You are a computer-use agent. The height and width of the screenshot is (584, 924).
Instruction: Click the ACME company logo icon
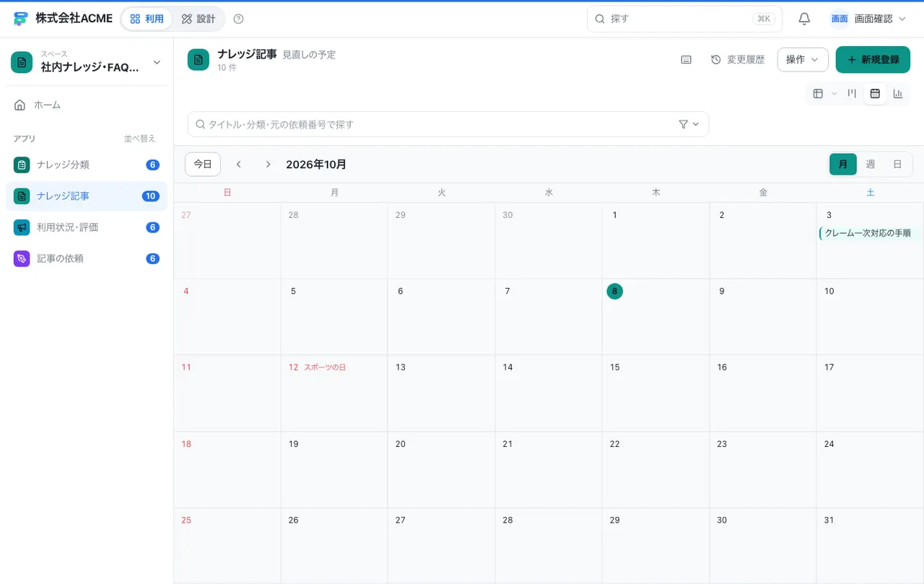pos(21,19)
